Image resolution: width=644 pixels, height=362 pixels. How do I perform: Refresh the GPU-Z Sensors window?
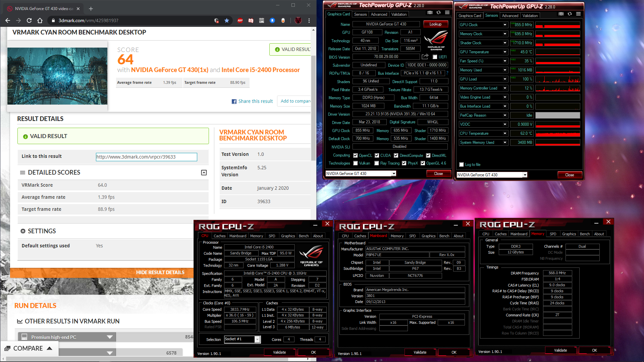point(570,14)
